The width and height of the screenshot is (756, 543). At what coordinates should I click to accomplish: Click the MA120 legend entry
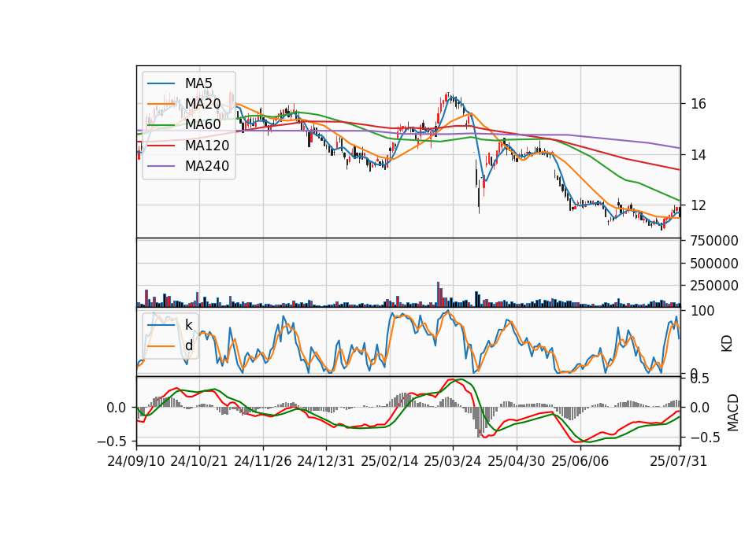pyautogui.click(x=188, y=146)
